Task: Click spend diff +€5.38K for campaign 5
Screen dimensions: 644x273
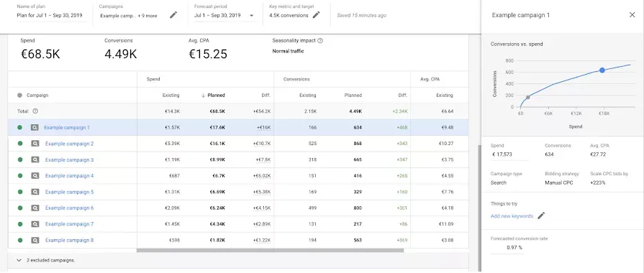Action: pyautogui.click(x=262, y=192)
